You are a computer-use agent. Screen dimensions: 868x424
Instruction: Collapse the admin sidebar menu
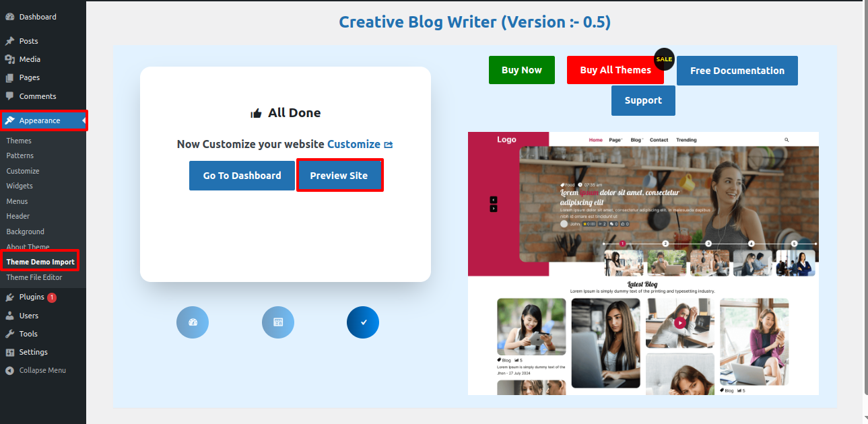click(x=43, y=370)
